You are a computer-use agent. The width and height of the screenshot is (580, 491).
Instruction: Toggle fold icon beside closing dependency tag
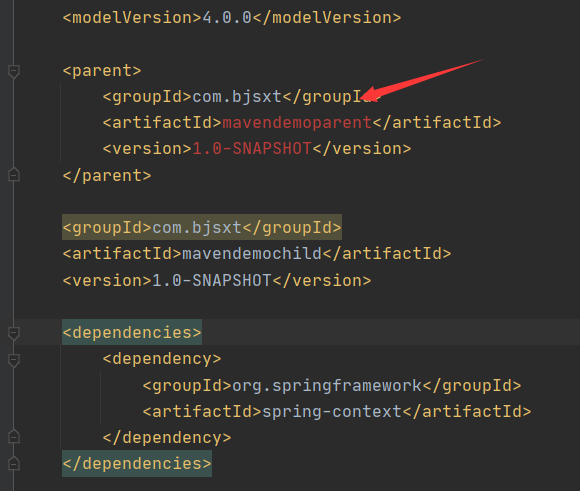[14, 437]
